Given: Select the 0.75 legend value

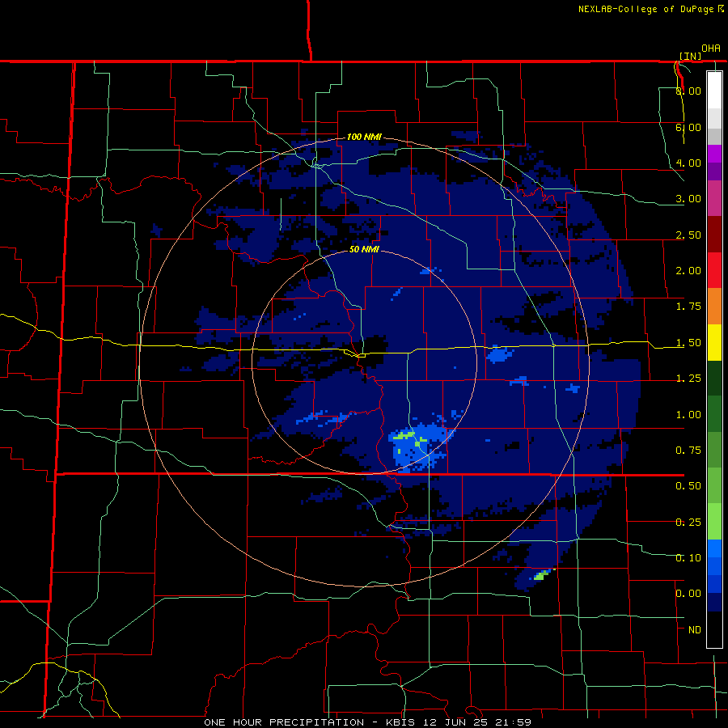Looking at the screenshot, I should 688,451.
